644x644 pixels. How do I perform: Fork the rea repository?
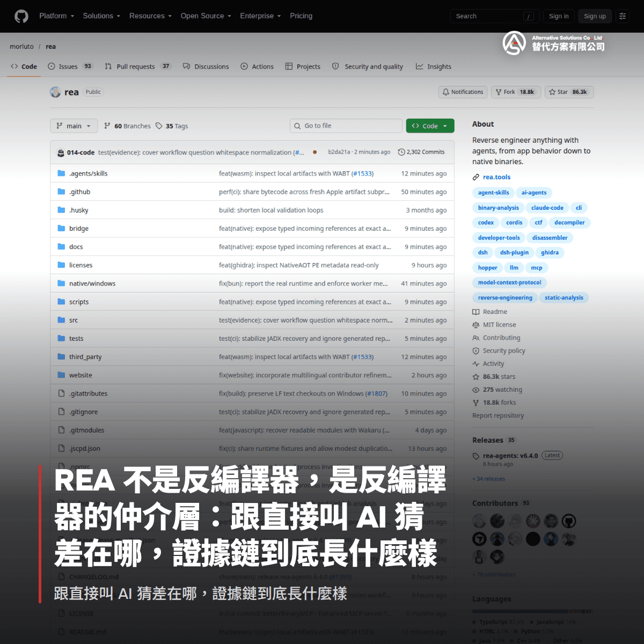pyautogui.click(x=515, y=92)
